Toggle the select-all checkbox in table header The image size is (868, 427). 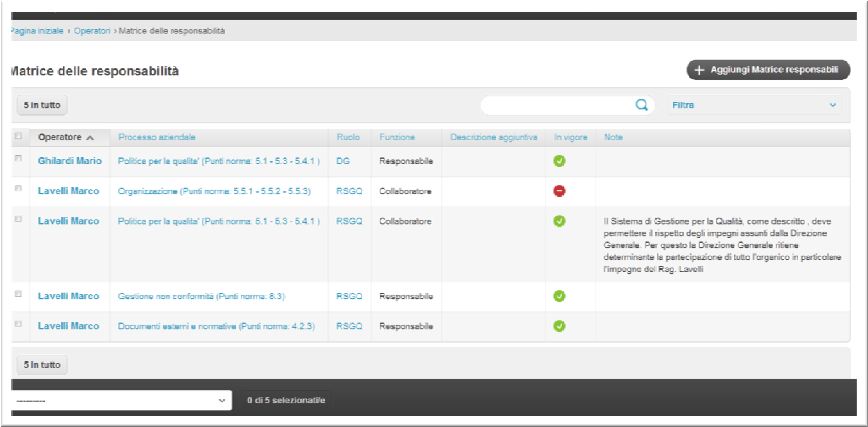18,136
